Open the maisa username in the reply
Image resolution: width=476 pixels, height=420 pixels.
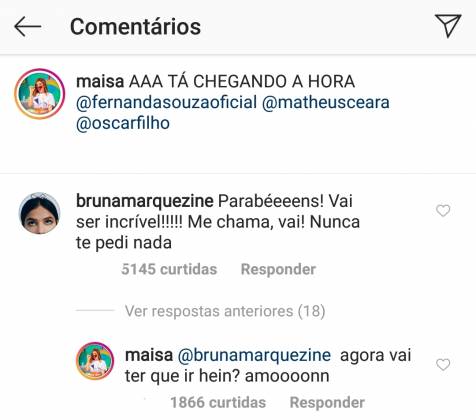coord(149,355)
